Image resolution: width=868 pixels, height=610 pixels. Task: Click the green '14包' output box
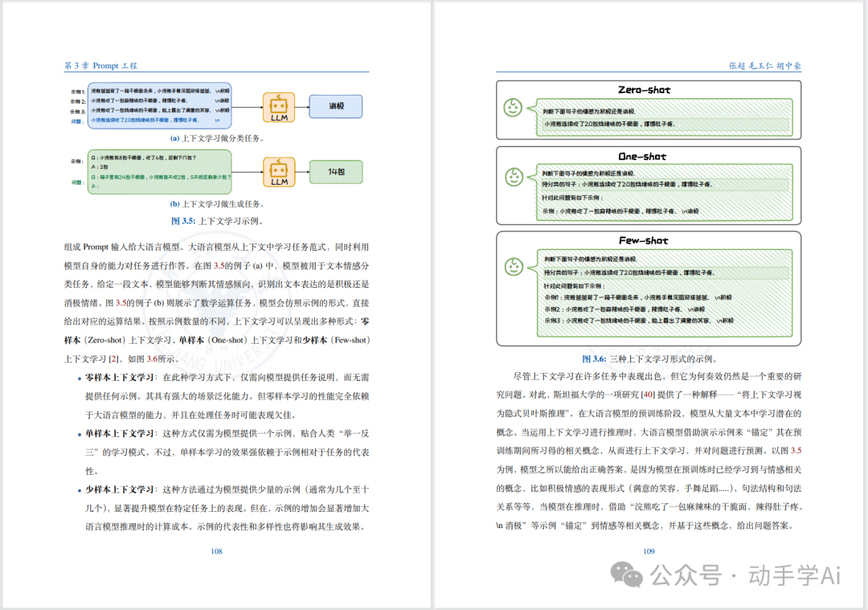pos(336,172)
